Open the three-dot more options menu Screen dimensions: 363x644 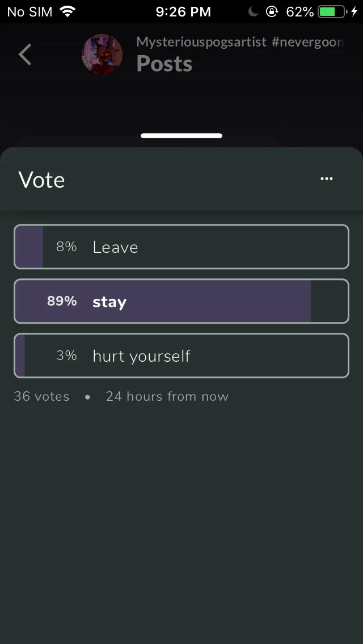pos(326,179)
